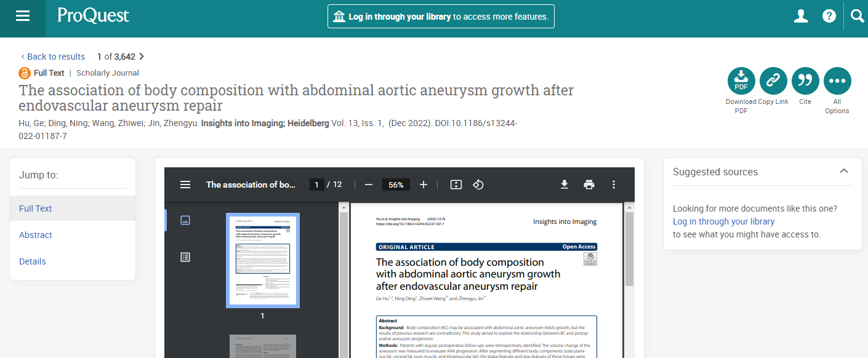Screen dimensions: 868x358
Task: Select the second page thumbnail
Action: click(x=263, y=346)
